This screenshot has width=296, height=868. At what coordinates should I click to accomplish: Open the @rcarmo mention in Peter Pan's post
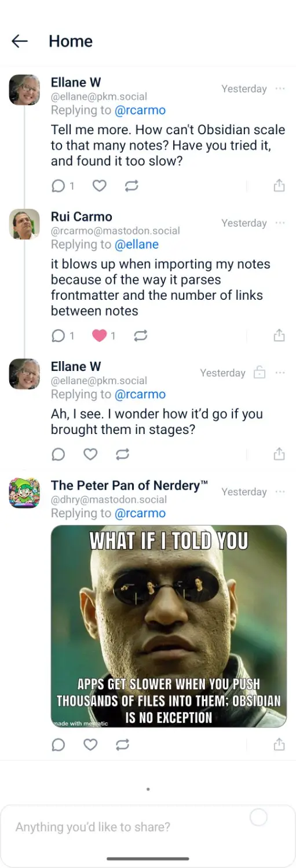click(140, 513)
